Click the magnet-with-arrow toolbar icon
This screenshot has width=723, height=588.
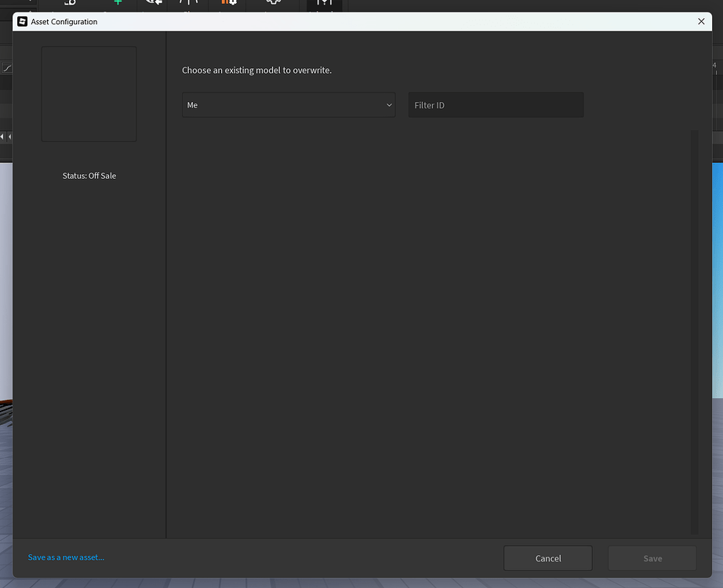(x=154, y=4)
